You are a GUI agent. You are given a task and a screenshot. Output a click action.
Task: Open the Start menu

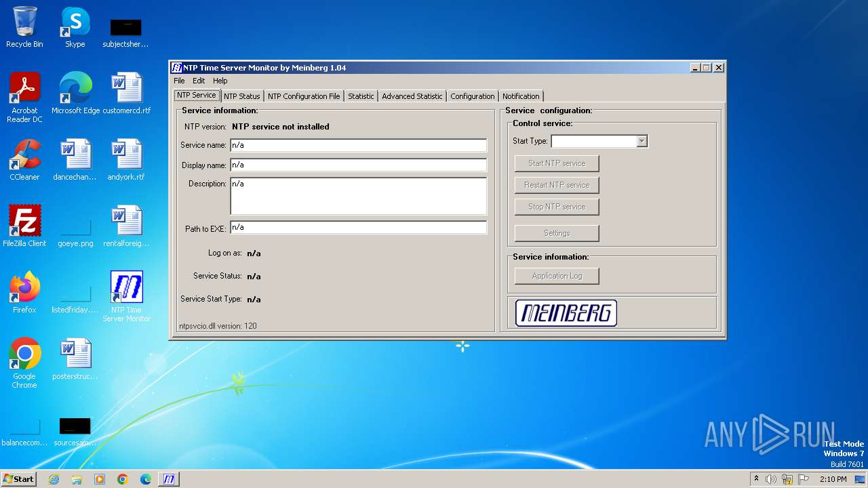coord(19,479)
